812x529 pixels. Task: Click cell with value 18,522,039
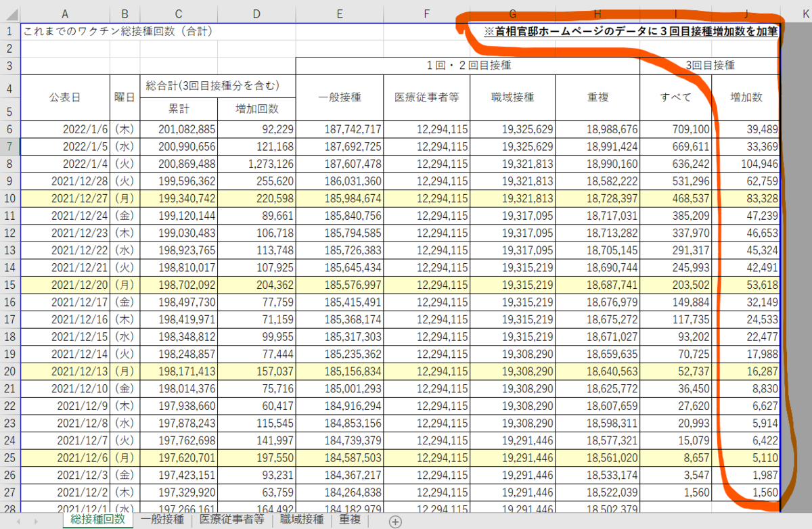click(597, 493)
